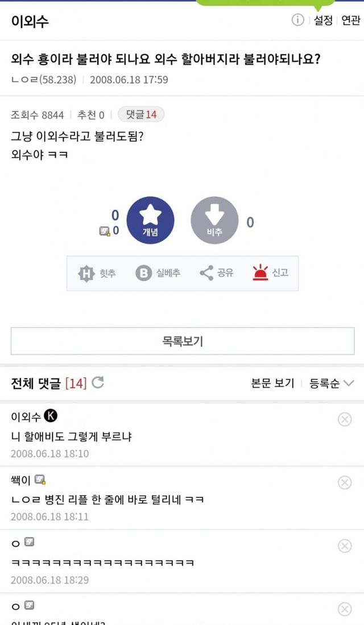Open 설정 settings menu
Image resolution: width=364 pixels, height=625 pixels.
323,20
